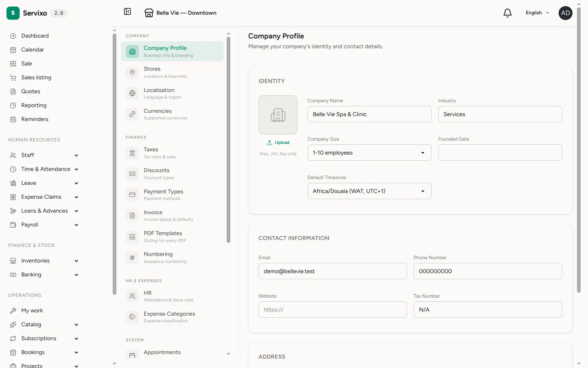Click the Servixo logo icon
The image size is (588, 368).
13,13
